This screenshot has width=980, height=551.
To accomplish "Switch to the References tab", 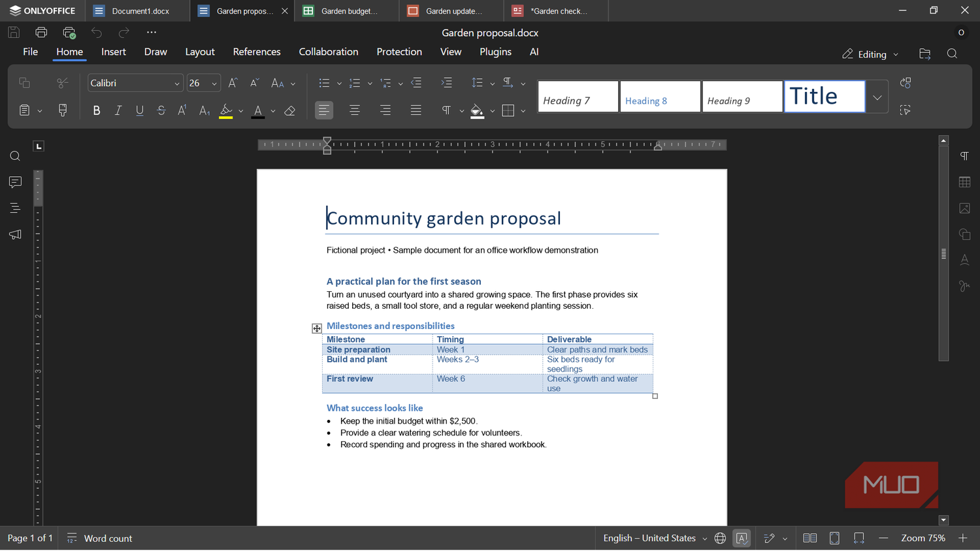I will [x=257, y=52].
